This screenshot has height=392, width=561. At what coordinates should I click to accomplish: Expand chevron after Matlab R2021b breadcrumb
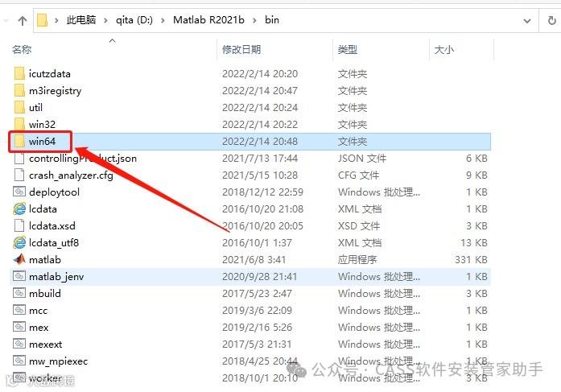click(254, 20)
